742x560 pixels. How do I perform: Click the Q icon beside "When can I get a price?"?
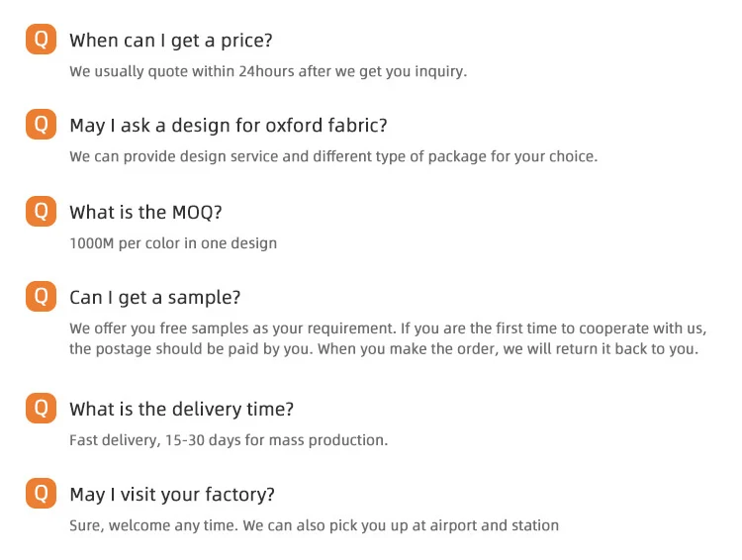pyautogui.click(x=41, y=40)
